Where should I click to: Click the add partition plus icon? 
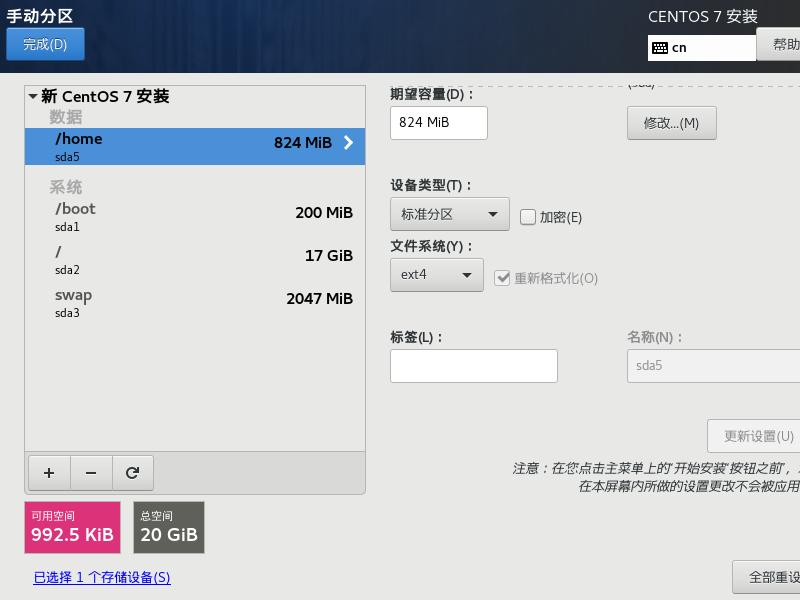(x=49, y=472)
